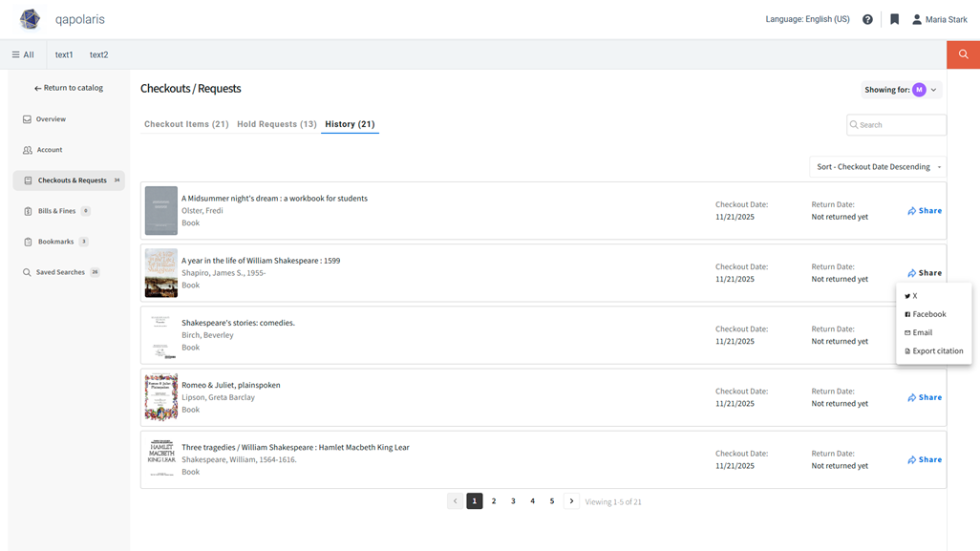Click Language: English (US) selector
The height and width of the screenshot is (551, 980).
click(x=807, y=19)
